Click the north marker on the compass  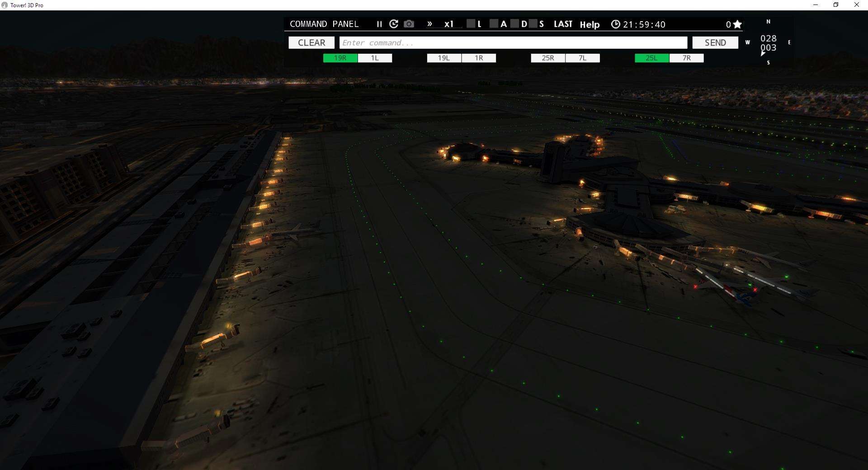[768, 22]
